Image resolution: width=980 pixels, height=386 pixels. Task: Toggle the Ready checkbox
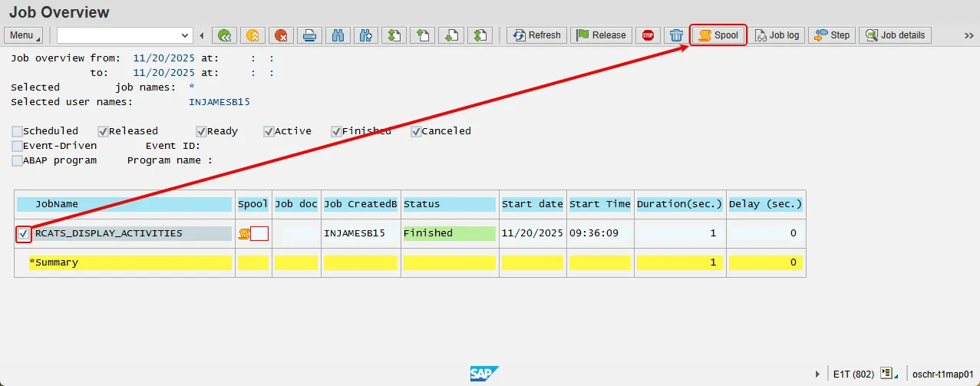click(201, 131)
